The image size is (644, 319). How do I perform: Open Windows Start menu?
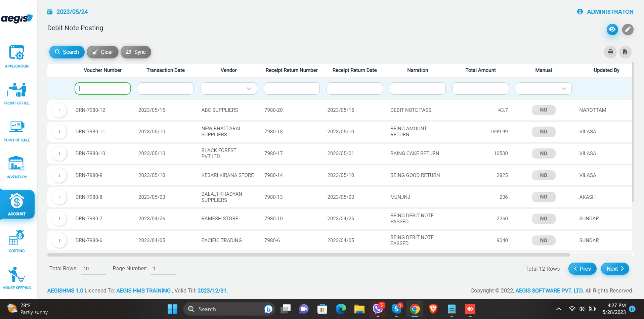click(172, 309)
